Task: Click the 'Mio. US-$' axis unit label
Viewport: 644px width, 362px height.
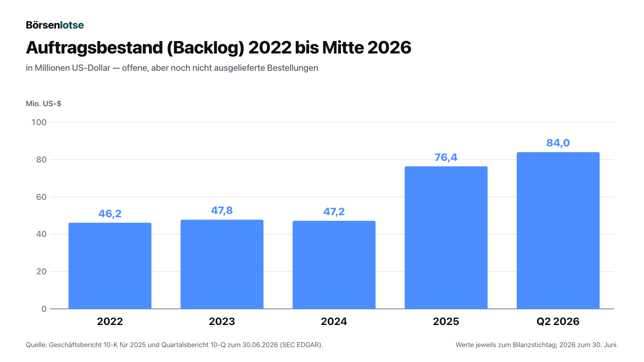Action: click(43, 103)
